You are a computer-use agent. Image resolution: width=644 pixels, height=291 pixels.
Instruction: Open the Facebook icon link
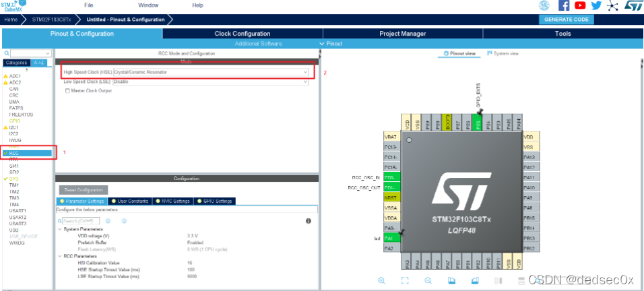pos(564,5)
